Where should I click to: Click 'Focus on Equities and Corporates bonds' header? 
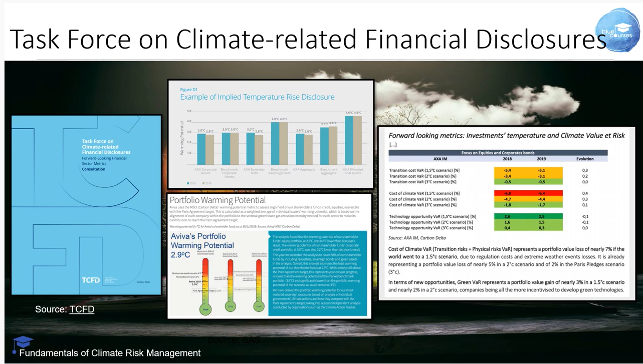(x=498, y=153)
